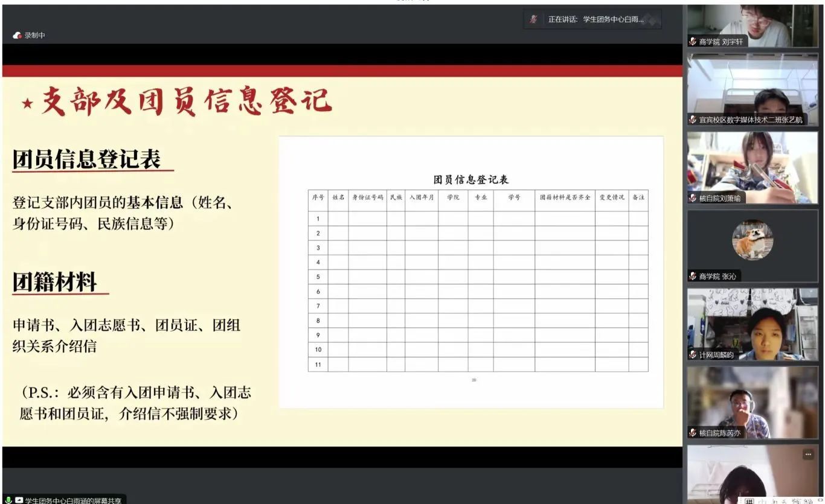Click the table header 姓名
The height and width of the screenshot is (504, 825).
(338, 197)
